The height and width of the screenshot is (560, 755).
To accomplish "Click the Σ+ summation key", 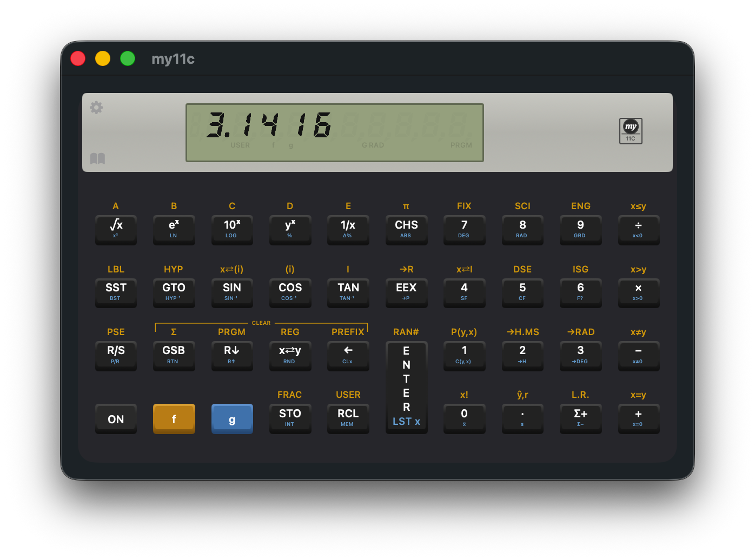I will pos(580,418).
